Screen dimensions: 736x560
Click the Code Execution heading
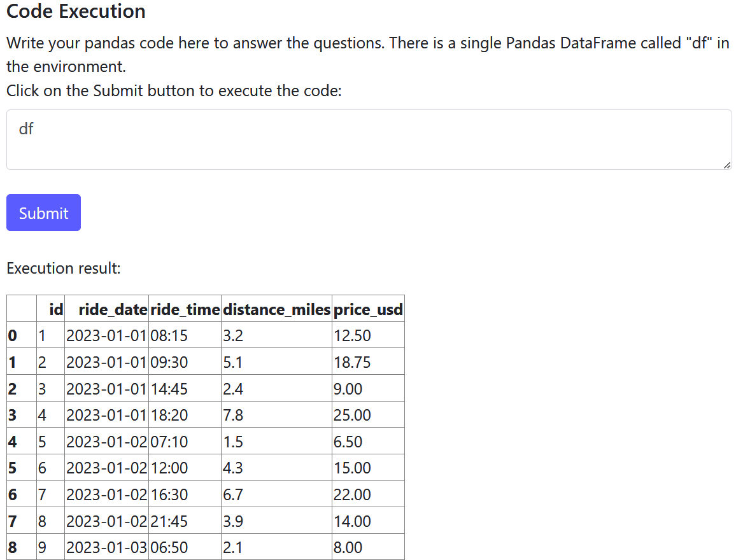76,11
